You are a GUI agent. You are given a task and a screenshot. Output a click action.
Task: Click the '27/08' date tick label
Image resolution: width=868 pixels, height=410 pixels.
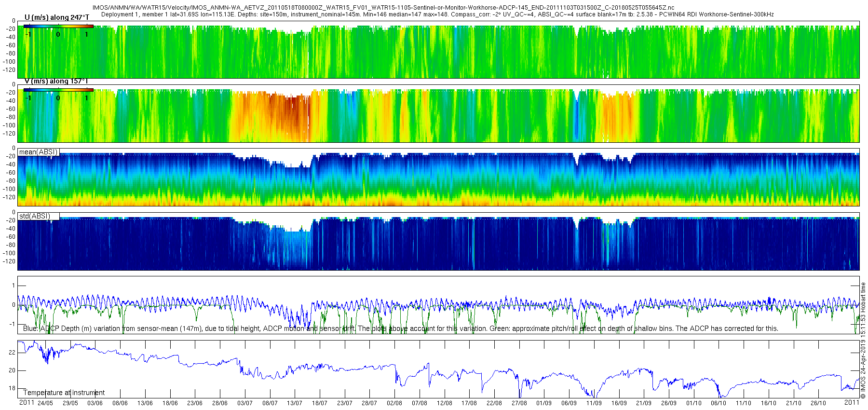click(519, 403)
